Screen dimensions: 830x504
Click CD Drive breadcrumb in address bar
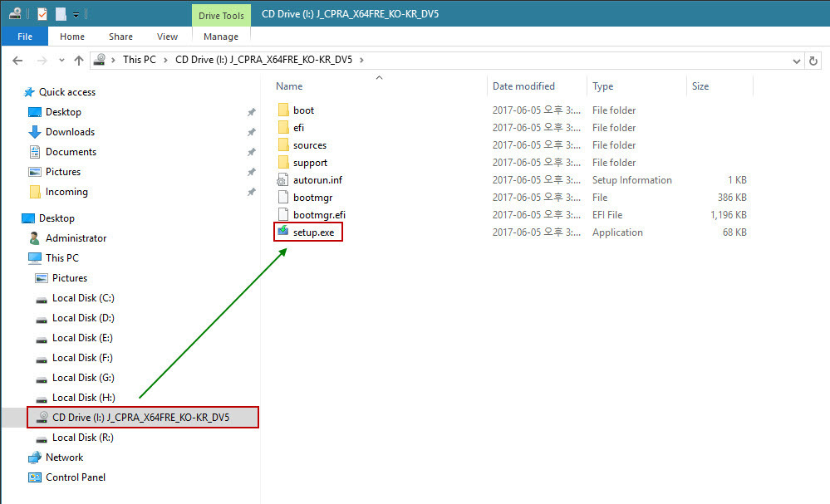point(263,60)
